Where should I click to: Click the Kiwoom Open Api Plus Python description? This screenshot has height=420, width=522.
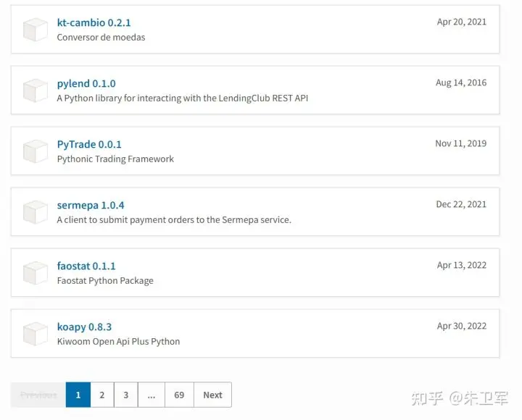point(118,341)
